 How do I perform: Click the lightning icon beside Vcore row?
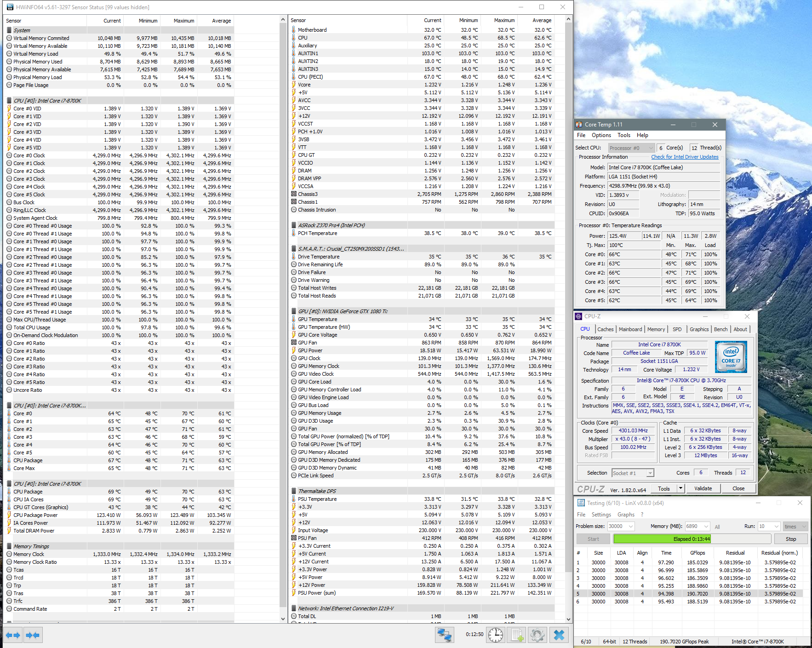pos(294,85)
